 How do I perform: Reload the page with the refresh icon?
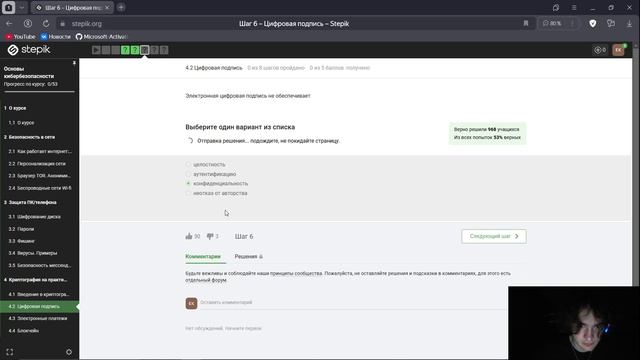tap(46, 24)
